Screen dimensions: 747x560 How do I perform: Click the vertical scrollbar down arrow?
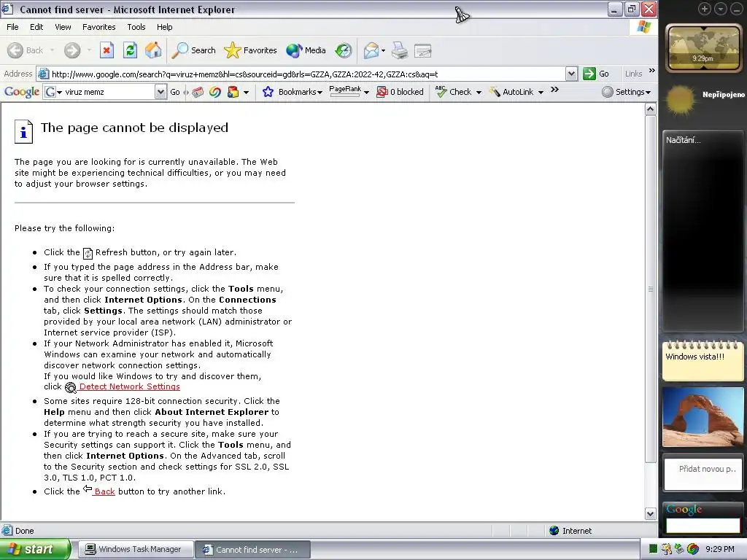[x=650, y=513]
